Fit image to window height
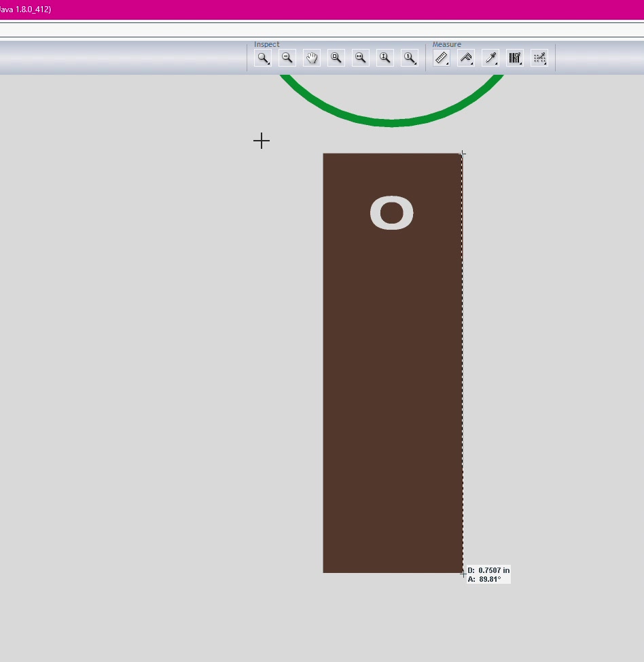The image size is (644, 662). click(x=384, y=58)
